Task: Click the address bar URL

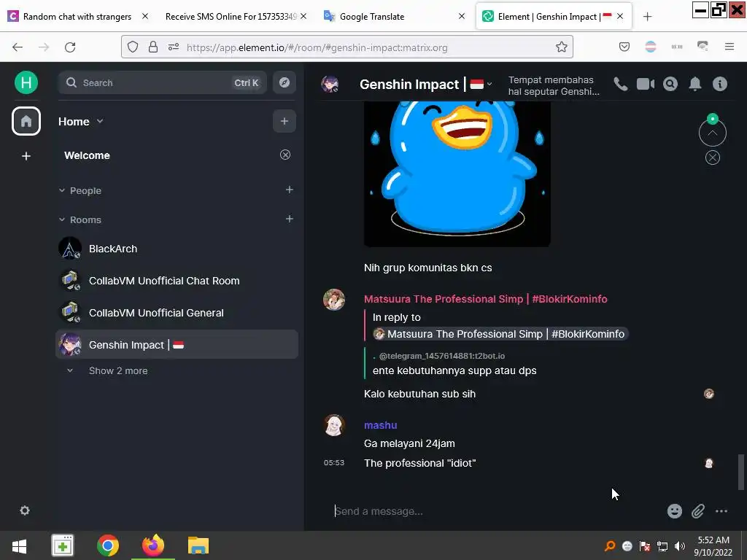Action: tap(317, 47)
